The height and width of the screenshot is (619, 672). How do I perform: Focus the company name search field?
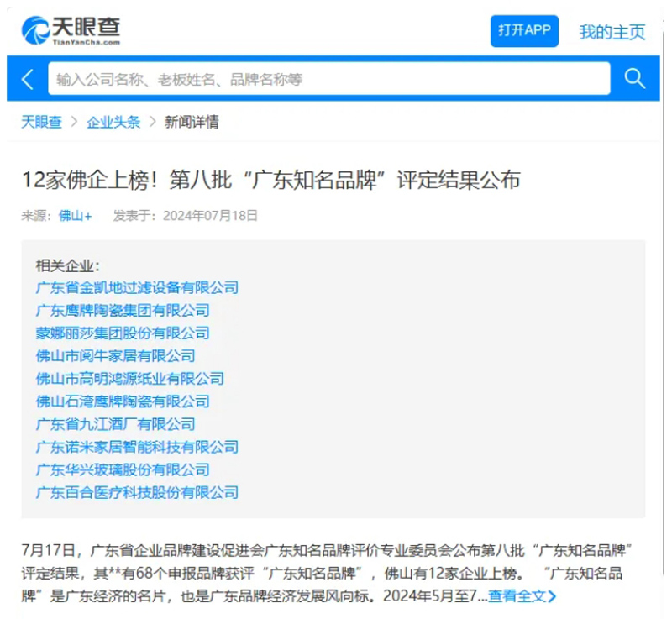329,78
